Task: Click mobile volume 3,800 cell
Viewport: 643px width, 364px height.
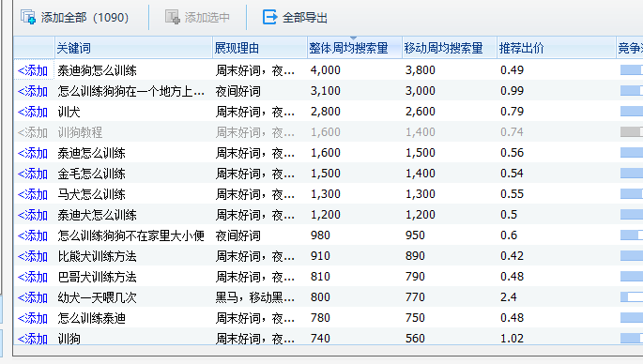Action: pyautogui.click(x=421, y=70)
